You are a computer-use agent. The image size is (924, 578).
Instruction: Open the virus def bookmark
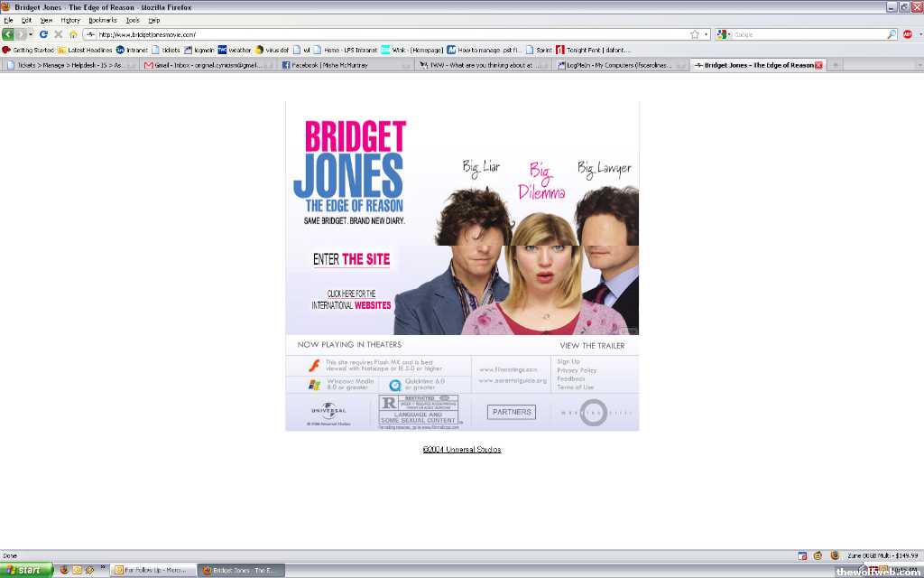click(272, 51)
